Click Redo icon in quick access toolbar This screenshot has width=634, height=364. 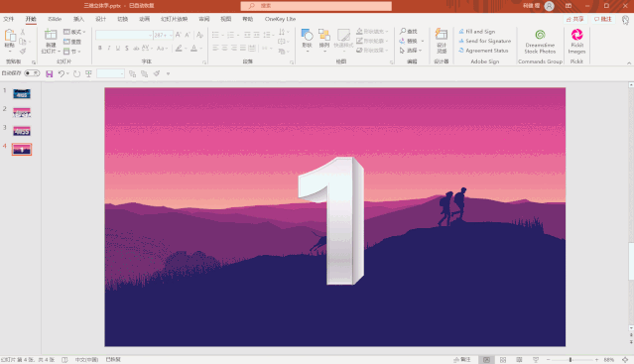pos(76,73)
